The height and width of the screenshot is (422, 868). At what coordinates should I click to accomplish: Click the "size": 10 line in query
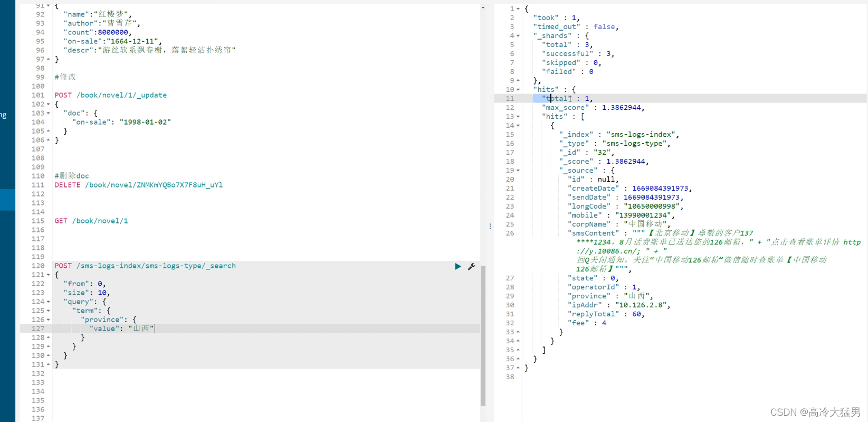pos(87,293)
